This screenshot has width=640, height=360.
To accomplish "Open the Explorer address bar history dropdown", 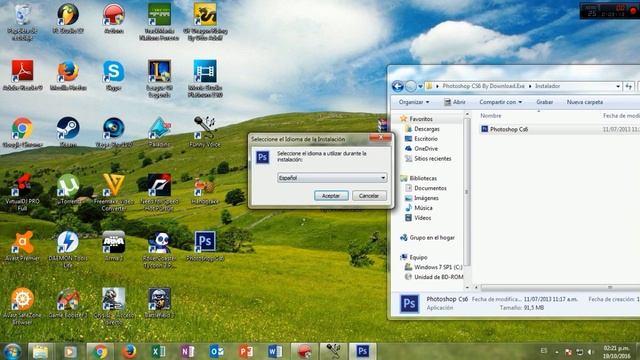I will click(618, 86).
